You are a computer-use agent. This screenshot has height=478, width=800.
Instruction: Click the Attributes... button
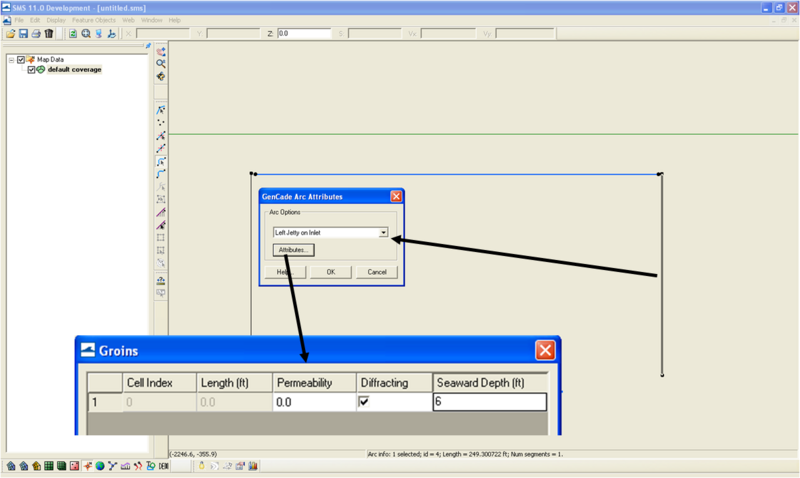pos(293,250)
